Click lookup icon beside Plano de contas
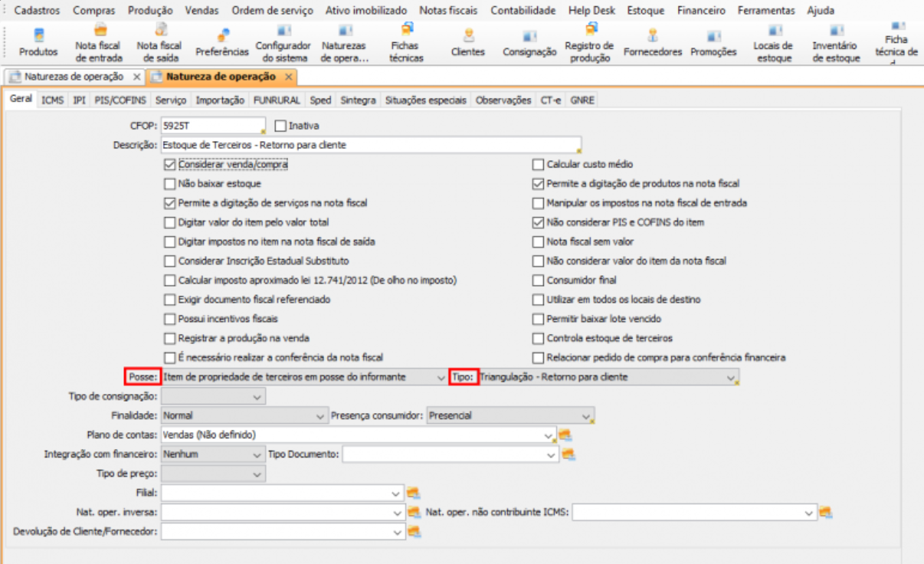 point(565,435)
